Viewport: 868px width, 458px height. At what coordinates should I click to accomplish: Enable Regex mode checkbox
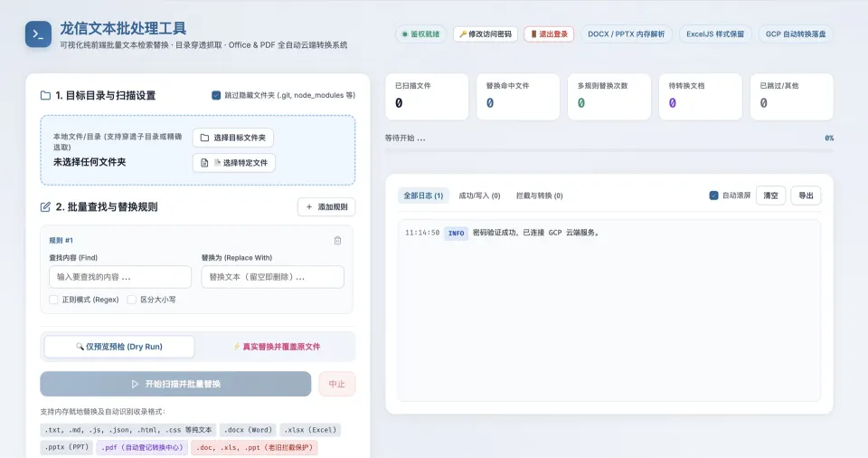click(x=53, y=300)
